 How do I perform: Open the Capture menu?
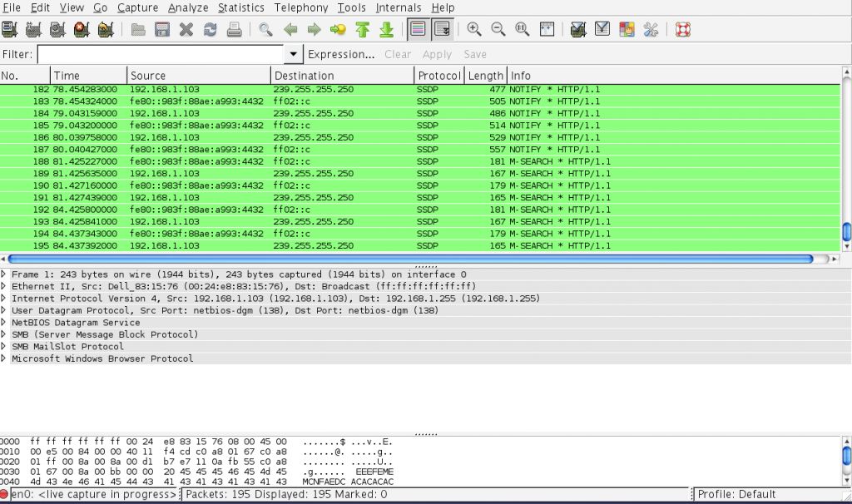click(137, 7)
